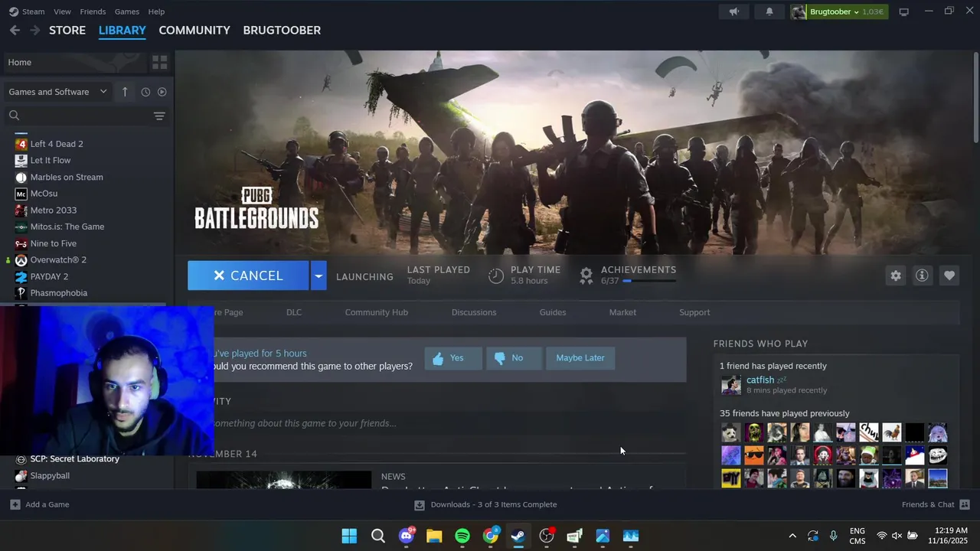
Task: Click the Add a Game plus icon
Action: [x=15, y=504]
